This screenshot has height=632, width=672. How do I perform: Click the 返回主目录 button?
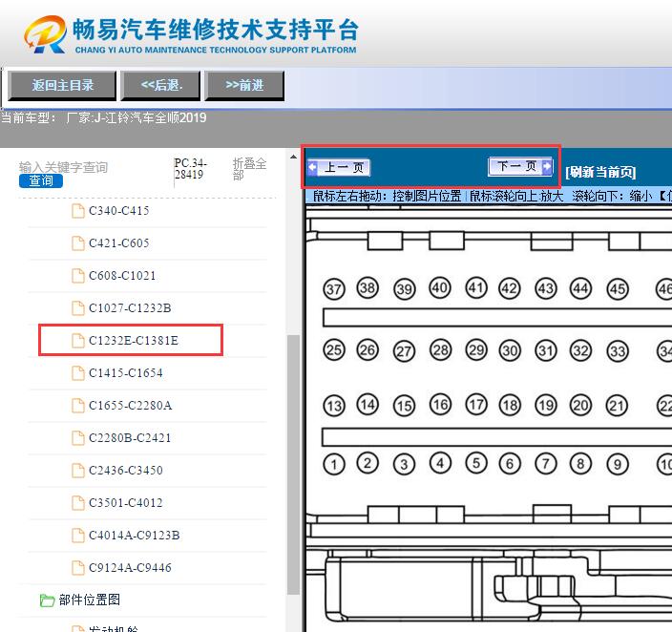pos(62,85)
